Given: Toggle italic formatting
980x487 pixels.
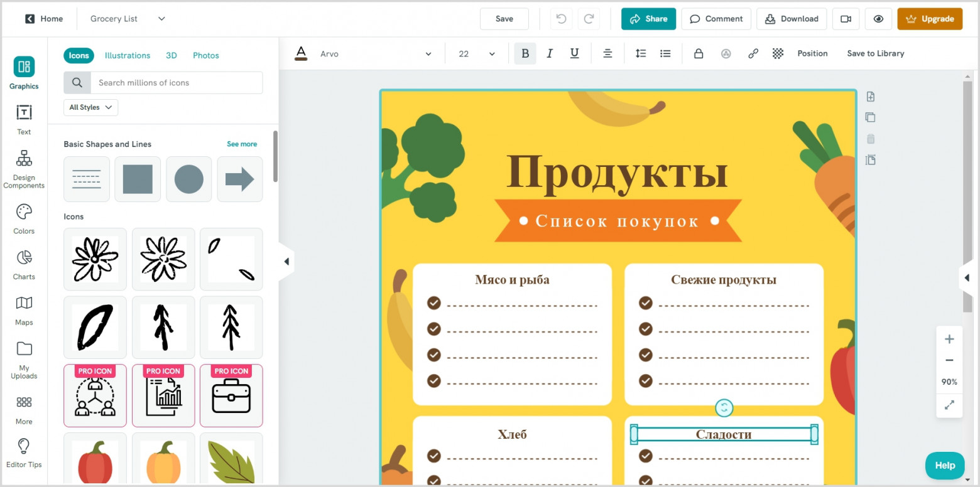Looking at the screenshot, I should [550, 53].
